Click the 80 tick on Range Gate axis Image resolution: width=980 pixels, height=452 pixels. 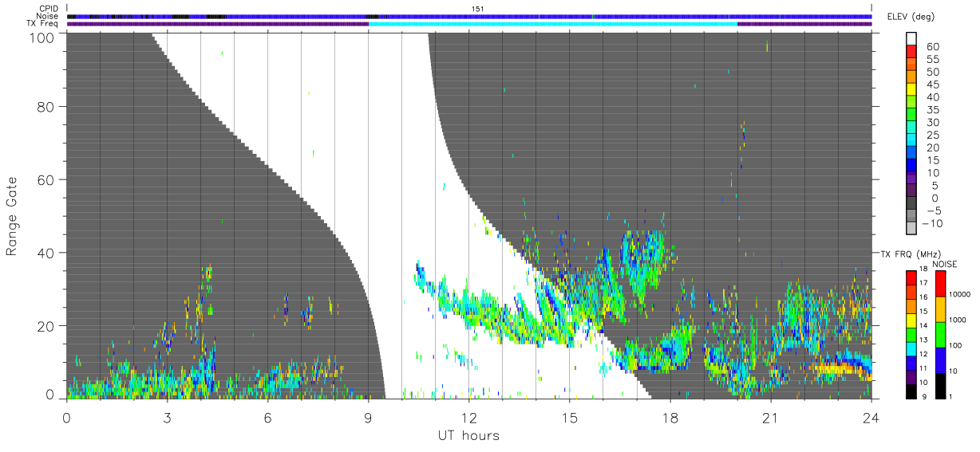(47, 106)
